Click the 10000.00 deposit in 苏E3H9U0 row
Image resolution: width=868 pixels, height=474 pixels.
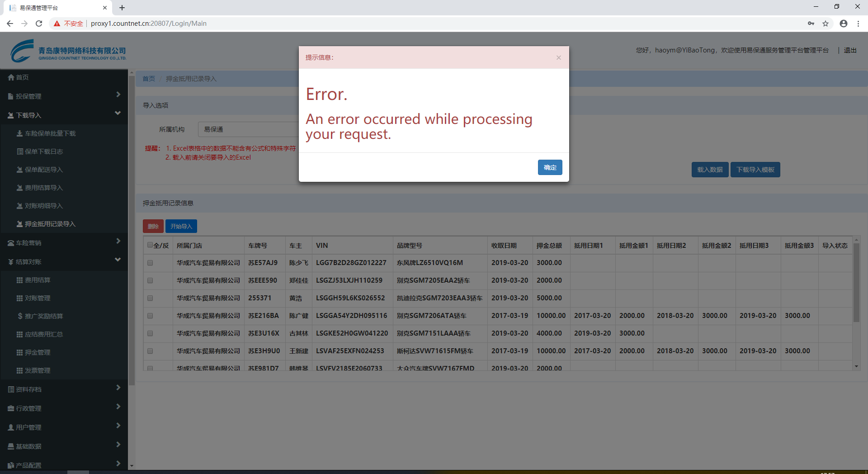(551, 351)
